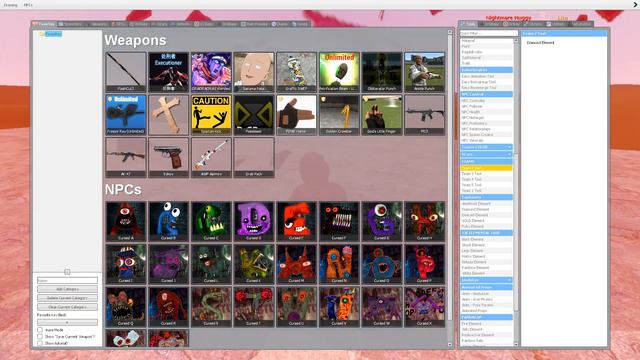Spawn the green Cursed C NPC
This screenshot has width=640, height=360.
click(211, 221)
